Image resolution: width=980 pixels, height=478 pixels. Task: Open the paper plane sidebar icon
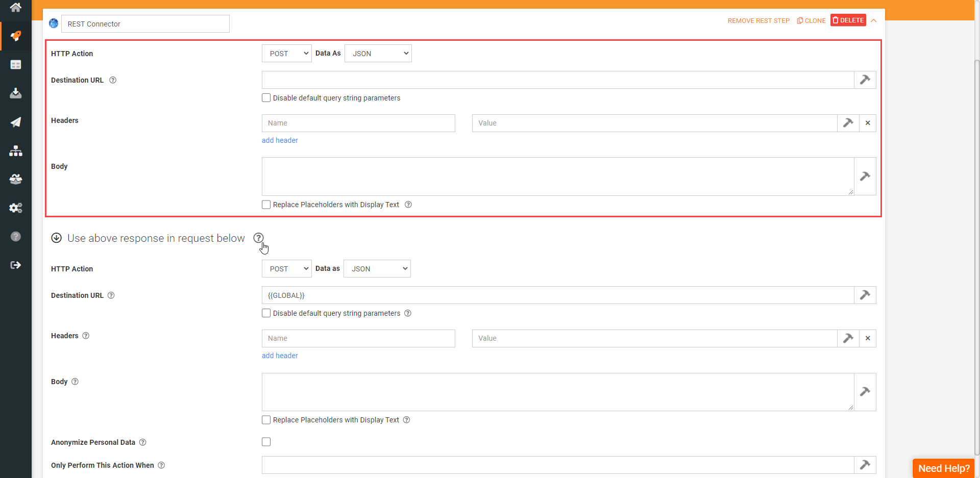[16, 122]
